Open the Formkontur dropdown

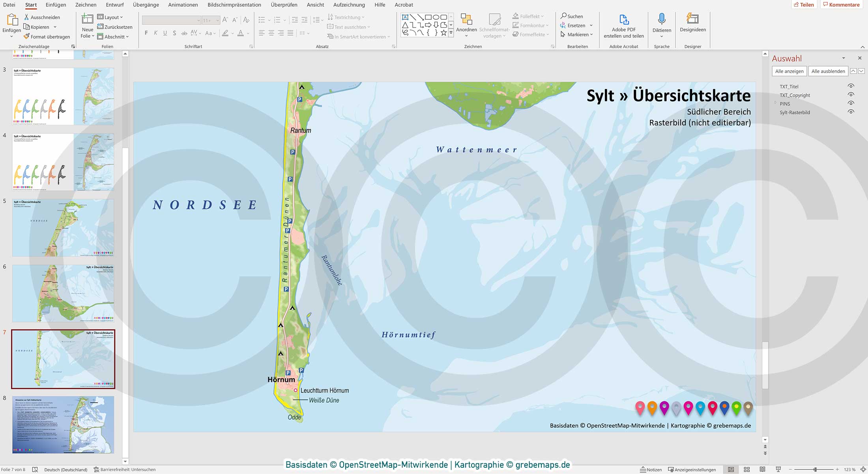click(530, 25)
